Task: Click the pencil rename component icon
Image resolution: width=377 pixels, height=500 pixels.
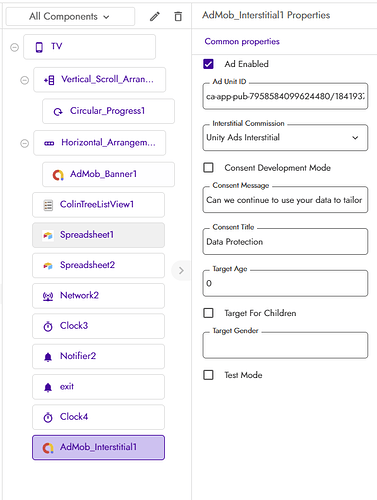Action: (x=155, y=16)
